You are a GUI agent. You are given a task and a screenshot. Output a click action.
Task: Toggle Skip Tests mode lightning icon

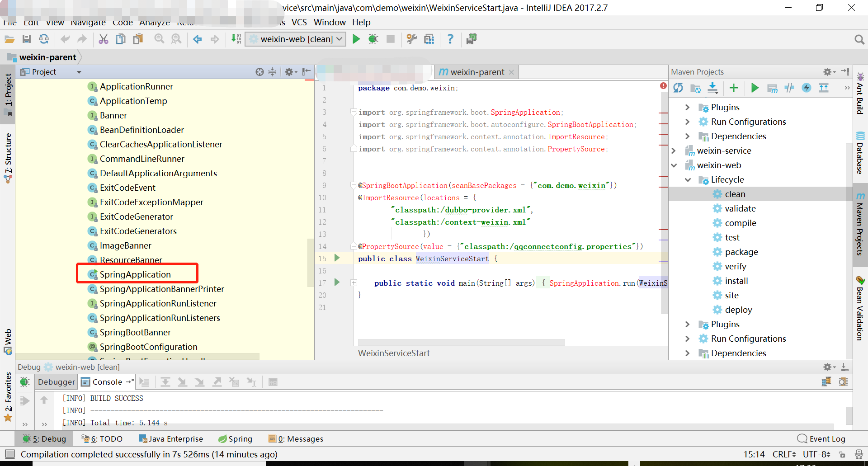807,88
